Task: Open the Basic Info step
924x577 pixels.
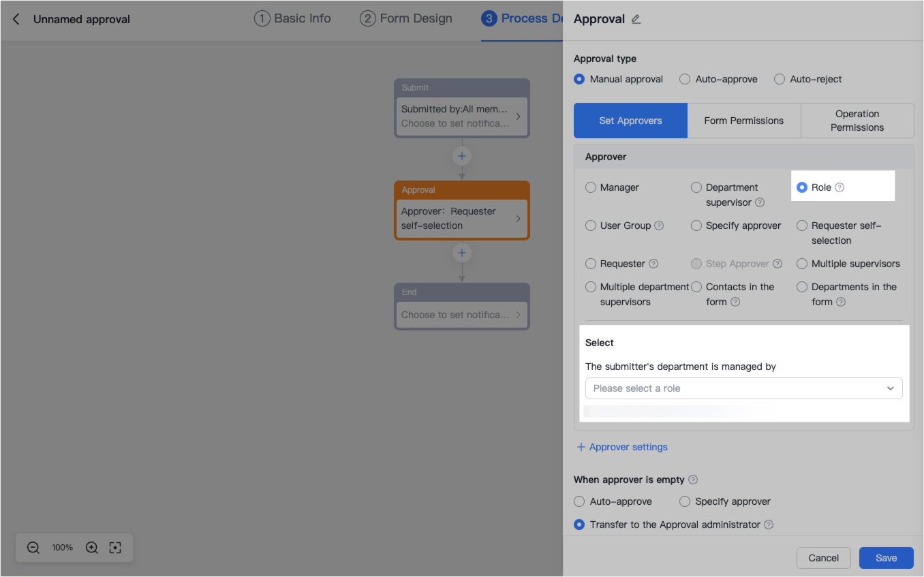Action: pyautogui.click(x=292, y=18)
